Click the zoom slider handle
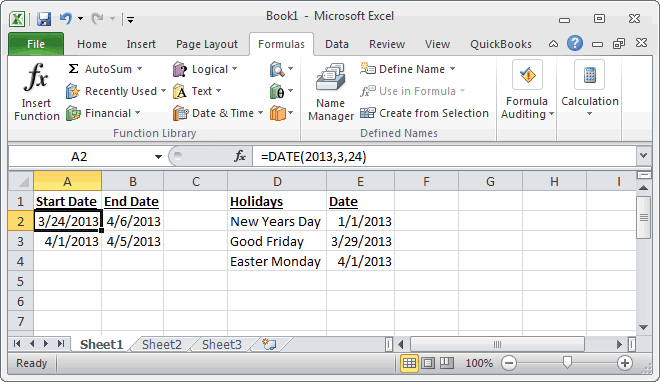This screenshot has height=382, width=660. (567, 362)
